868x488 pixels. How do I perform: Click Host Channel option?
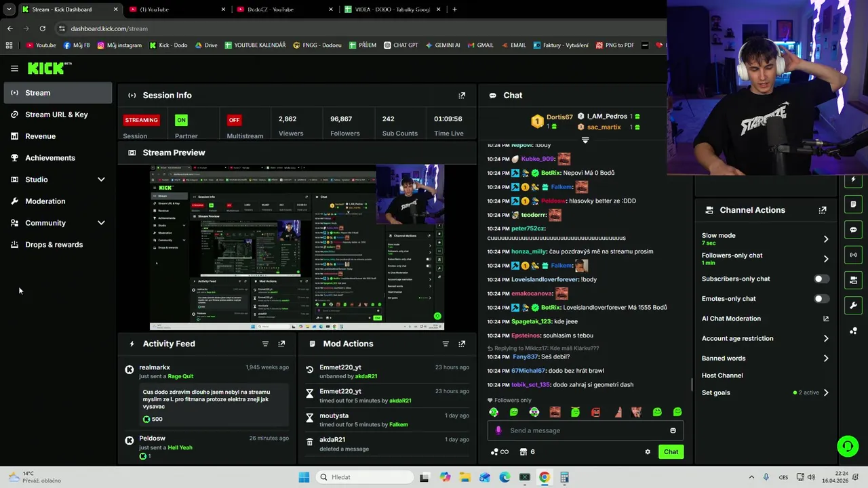point(722,375)
